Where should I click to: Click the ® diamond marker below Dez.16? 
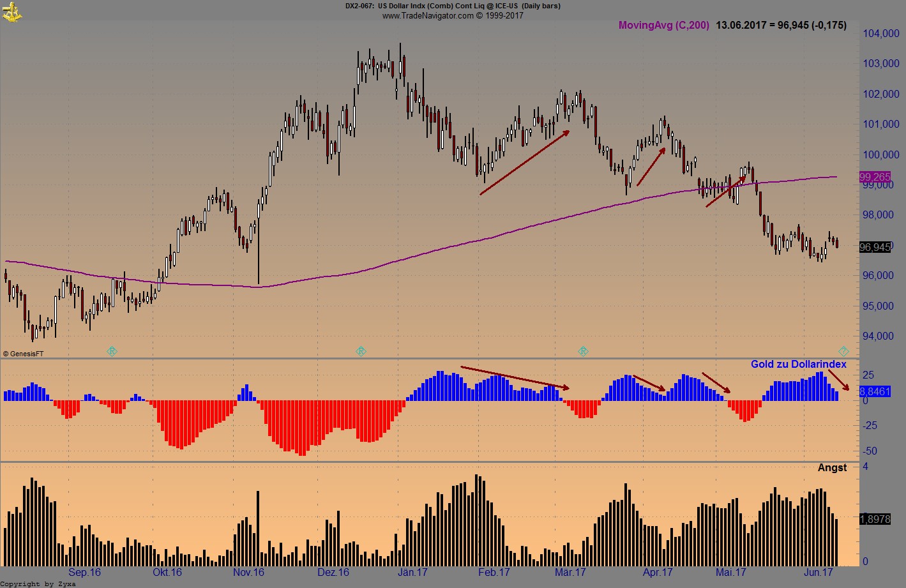(361, 351)
